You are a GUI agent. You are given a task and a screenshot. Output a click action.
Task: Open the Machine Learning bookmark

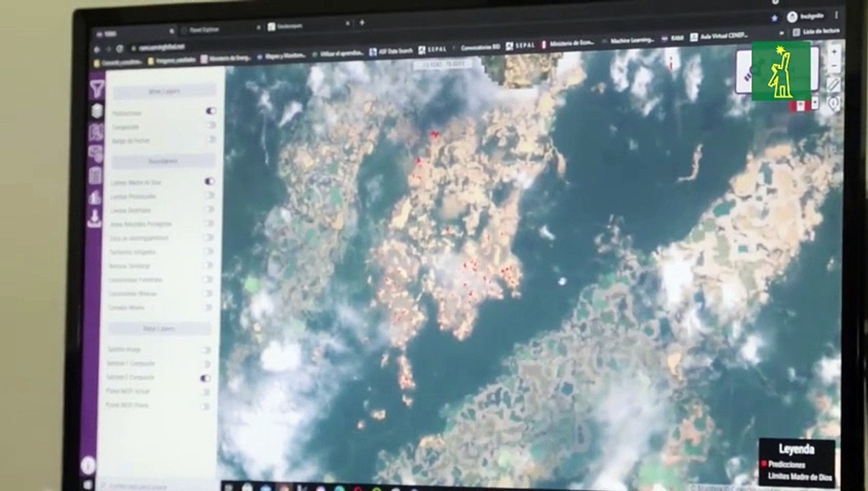626,41
